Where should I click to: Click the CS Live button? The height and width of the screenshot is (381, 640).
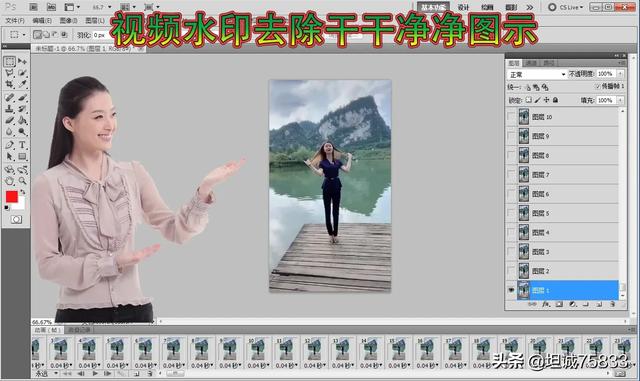[x=566, y=7]
